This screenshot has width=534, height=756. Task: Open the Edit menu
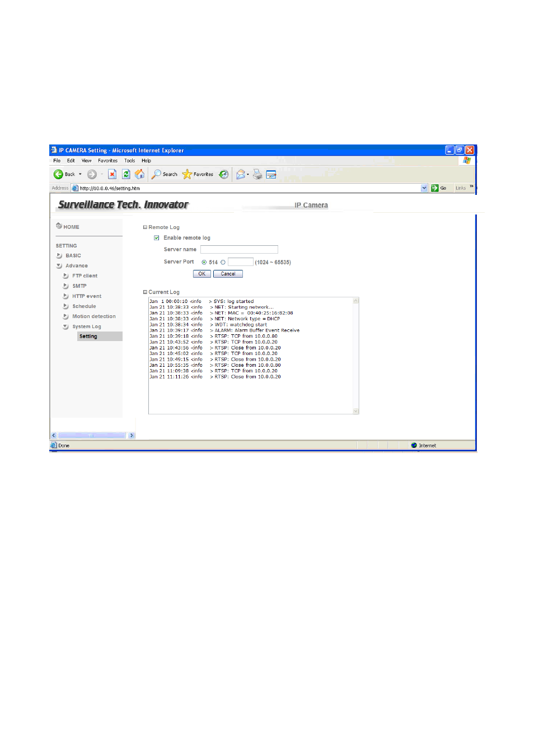click(x=71, y=161)
